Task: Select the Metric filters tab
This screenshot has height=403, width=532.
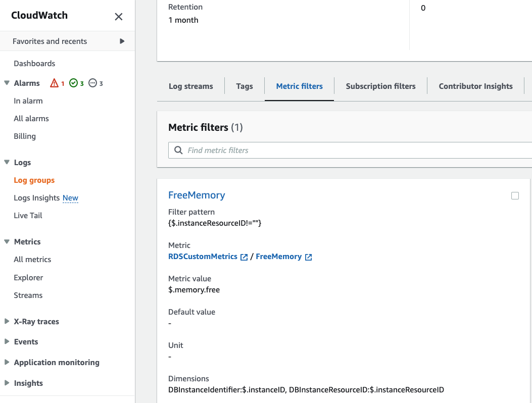Action: [x=299, y=86]
